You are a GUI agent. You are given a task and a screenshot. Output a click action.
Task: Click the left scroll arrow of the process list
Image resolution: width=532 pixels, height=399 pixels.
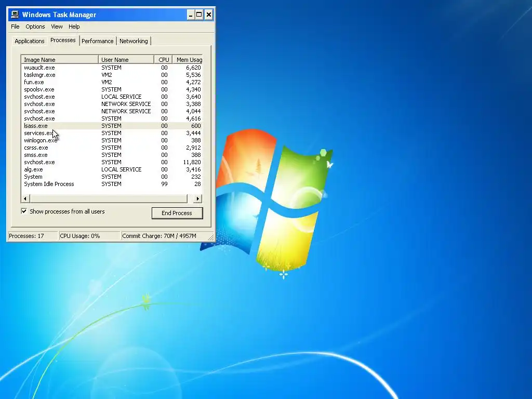(x=25, y=198)
